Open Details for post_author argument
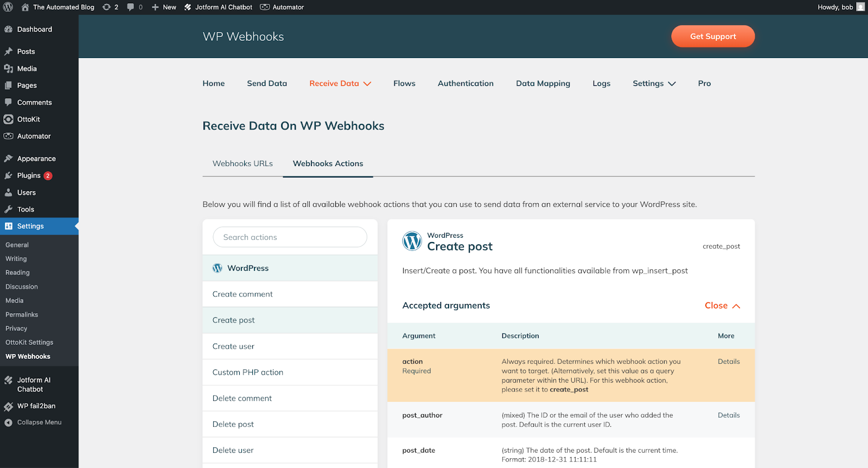The height and width of the screenshot is (468, 868). coord(729,415)
